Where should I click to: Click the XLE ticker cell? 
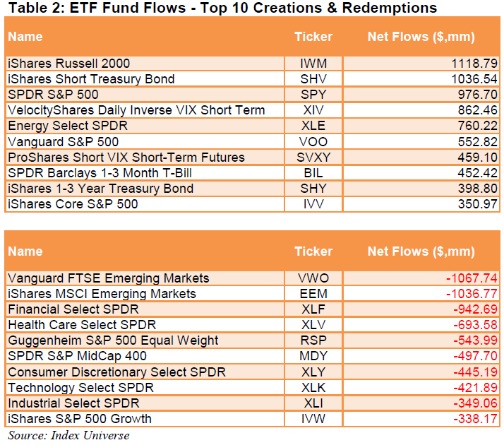pos(313,126)
